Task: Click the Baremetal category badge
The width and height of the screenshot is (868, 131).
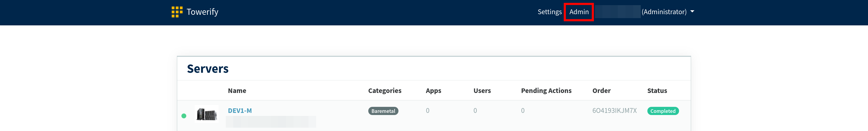Action: tap(383, 111)
